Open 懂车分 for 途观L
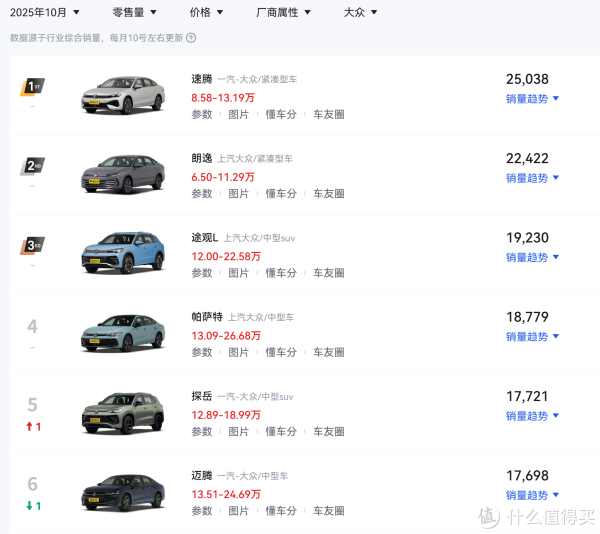This screenshot has height=534, width=600. 281,273
